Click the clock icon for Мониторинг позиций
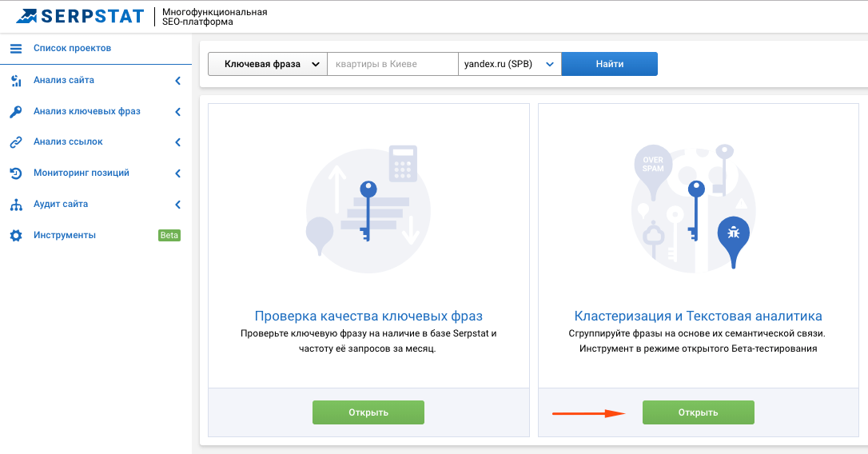The image size is (868, 454). point(16,173)
